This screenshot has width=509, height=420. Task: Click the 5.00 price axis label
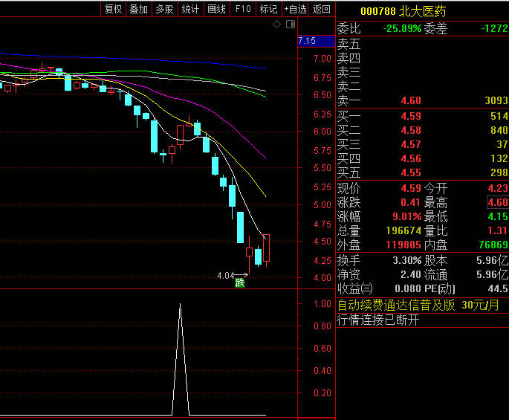click(322, 205)
